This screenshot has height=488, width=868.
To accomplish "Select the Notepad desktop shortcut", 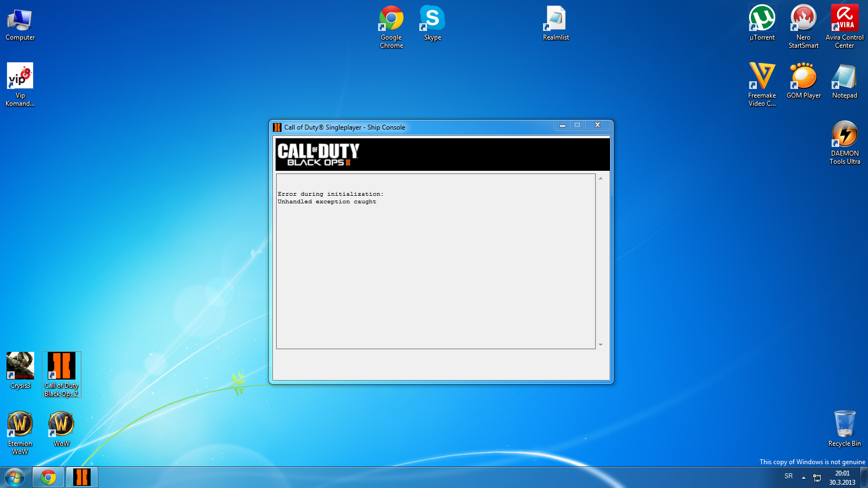I will click(x=845, y=81).
